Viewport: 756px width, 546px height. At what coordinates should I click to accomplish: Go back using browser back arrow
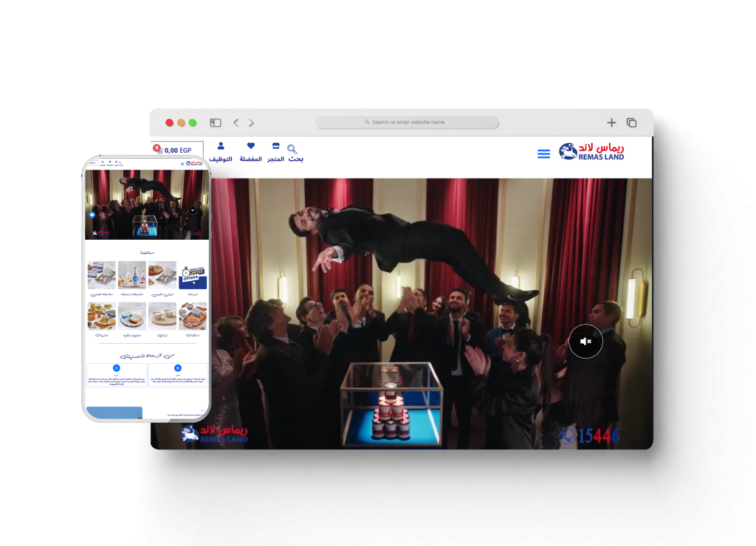(x=236, y=122)
